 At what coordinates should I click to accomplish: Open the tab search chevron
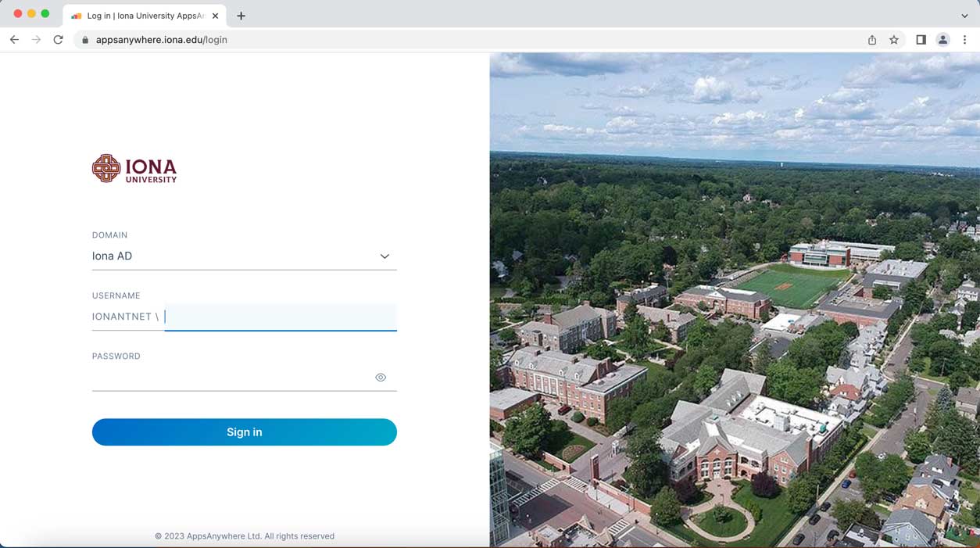pyautogui.click(x=964, y=16)
